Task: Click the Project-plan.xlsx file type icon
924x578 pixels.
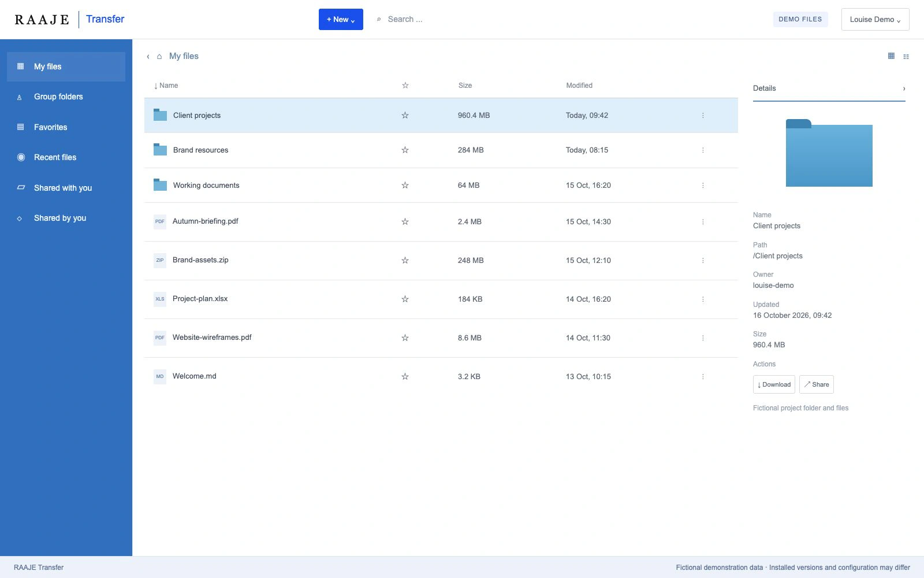Action: [x=160, y=299]
